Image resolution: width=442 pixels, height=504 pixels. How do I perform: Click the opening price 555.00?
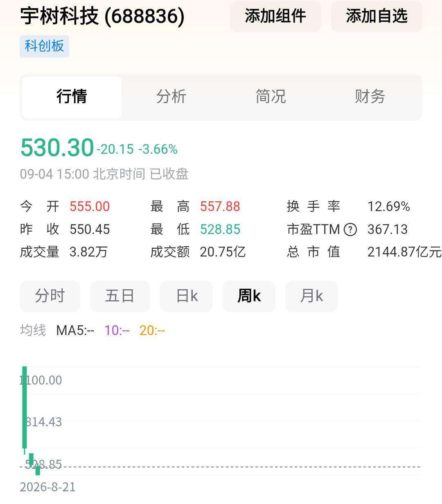[x=90, y=207]
